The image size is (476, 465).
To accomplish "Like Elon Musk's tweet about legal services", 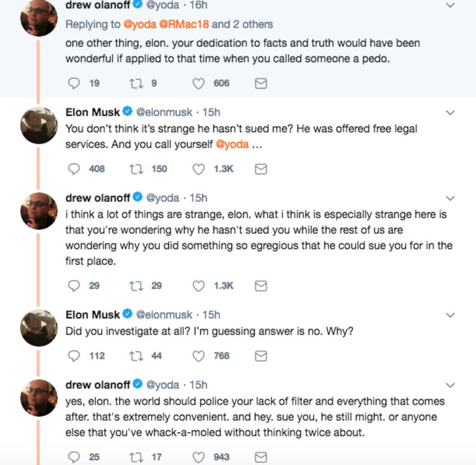I will click(200, 169).
